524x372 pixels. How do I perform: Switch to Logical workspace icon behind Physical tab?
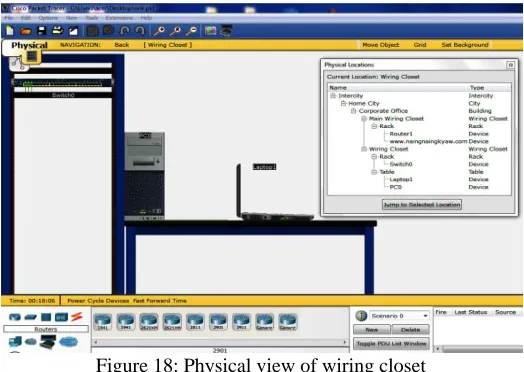[x=17, y=63]
